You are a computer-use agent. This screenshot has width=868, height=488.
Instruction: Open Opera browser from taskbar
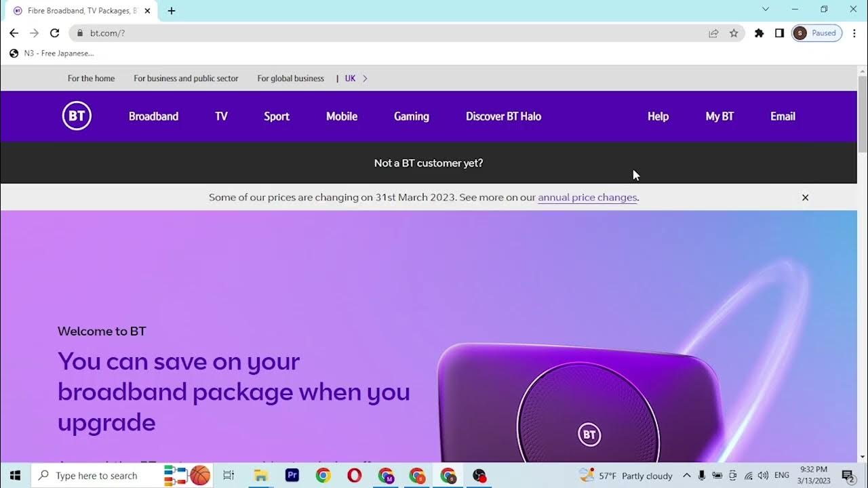tap(355, 476)
